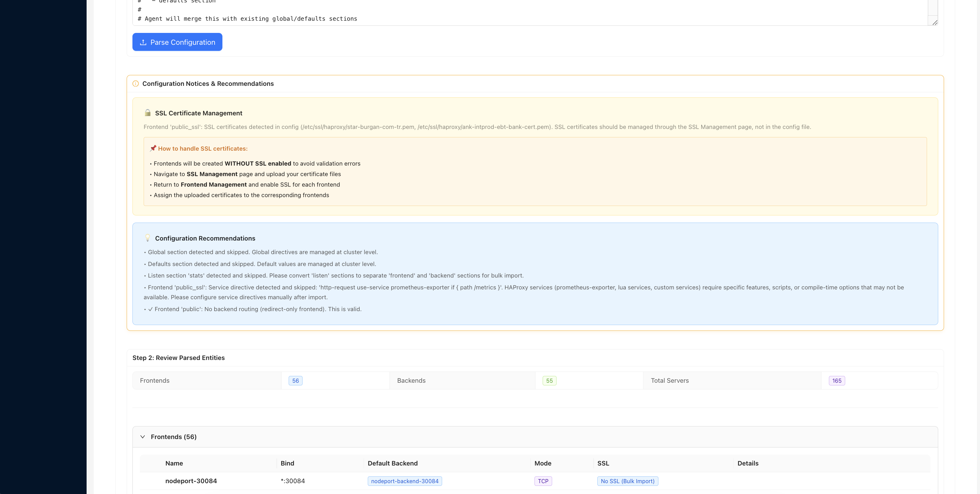This screenshot has height=494, width=980.
Task: Click the star-burgan-com-tr.pem certificate notice text
Action: pyautogui.click(x=477, y=127)
